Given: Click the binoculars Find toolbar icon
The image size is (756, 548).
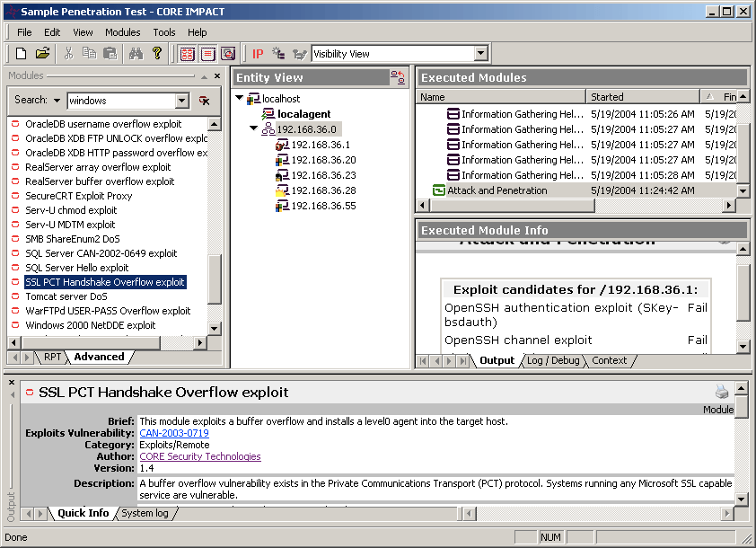Looking at the screenshot, I should click(x=136, y=53).
